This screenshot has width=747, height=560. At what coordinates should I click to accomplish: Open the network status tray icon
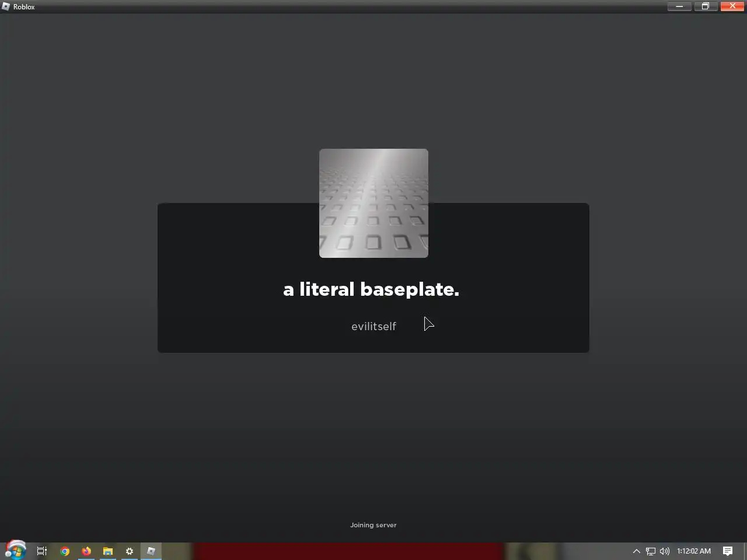coord(651,551)
